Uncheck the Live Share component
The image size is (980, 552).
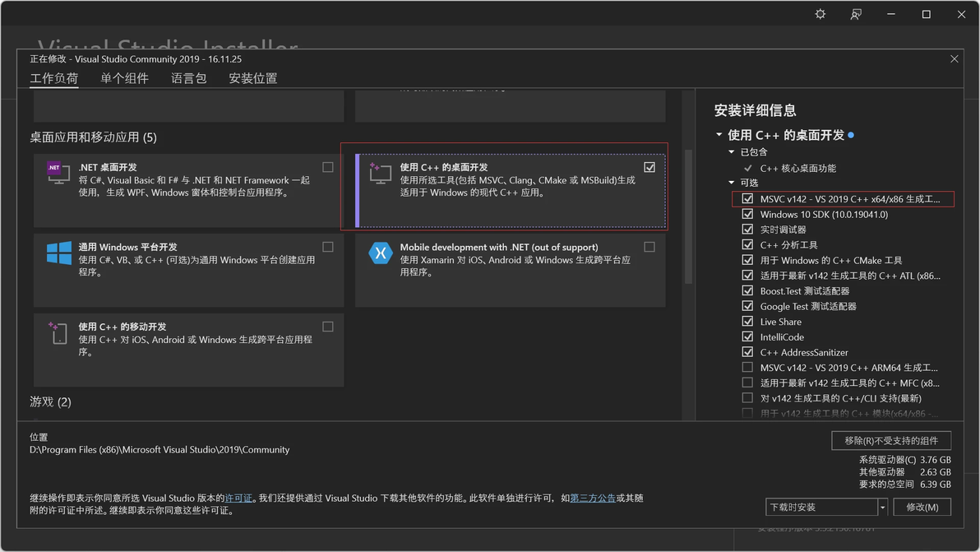[x=747, y=322]
